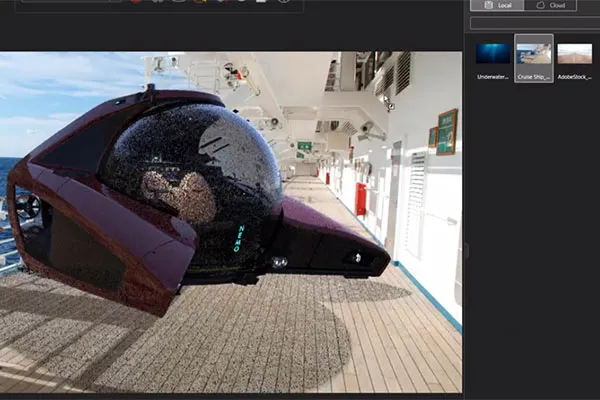Click the NEMO lettering on the submarine

pos(238,238)
